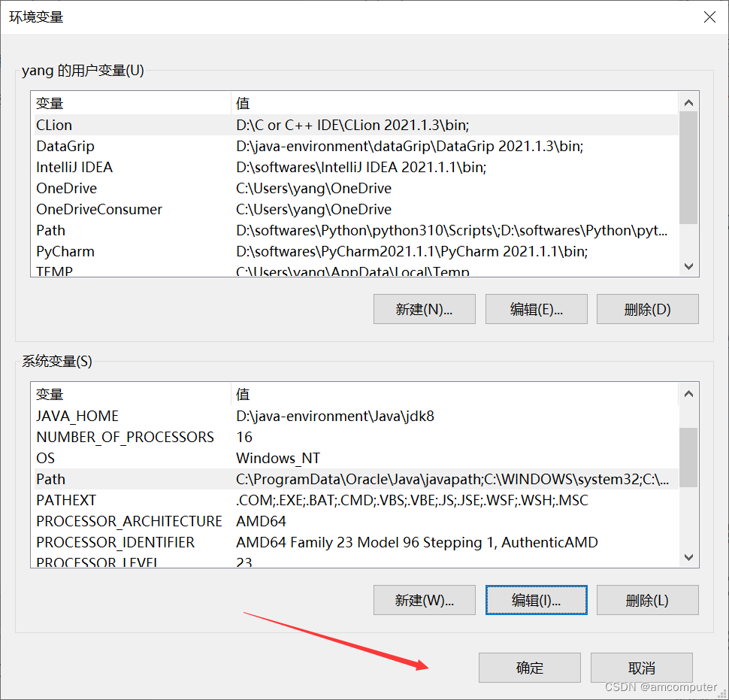Click value D:\java-environment\Java\jdk8
729x700 pixels.
tap(335, 416)
